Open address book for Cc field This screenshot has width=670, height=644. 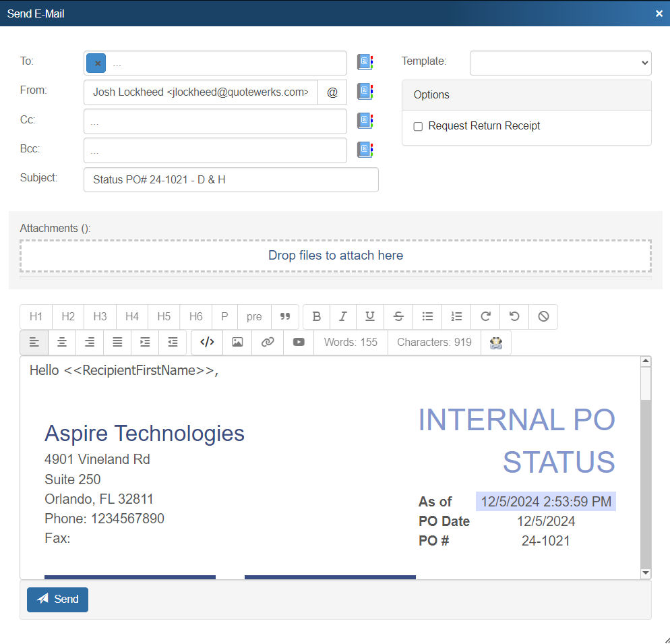click(365, 121)
